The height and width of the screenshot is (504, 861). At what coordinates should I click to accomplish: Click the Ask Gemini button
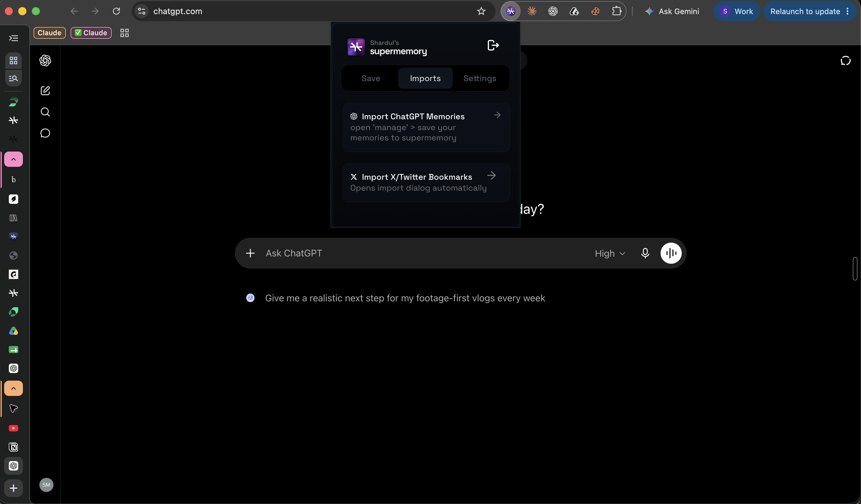(672, 11)
